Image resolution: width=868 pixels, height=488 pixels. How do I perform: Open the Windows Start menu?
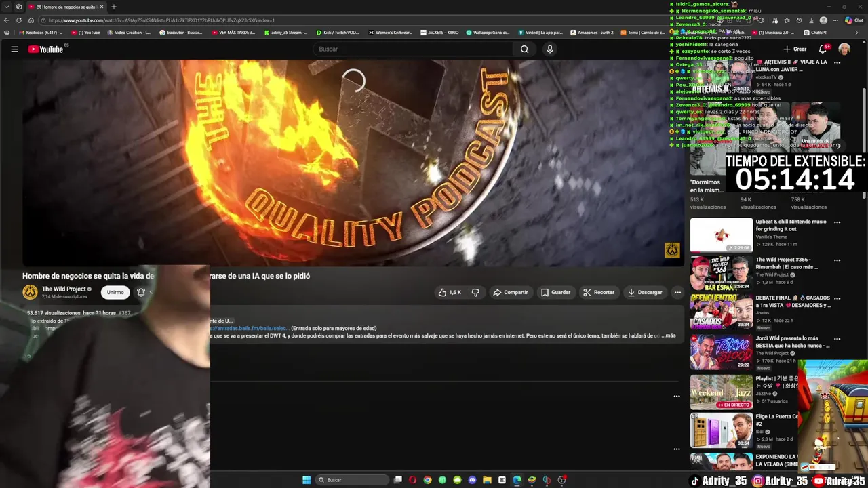click(x=307, y=480)
